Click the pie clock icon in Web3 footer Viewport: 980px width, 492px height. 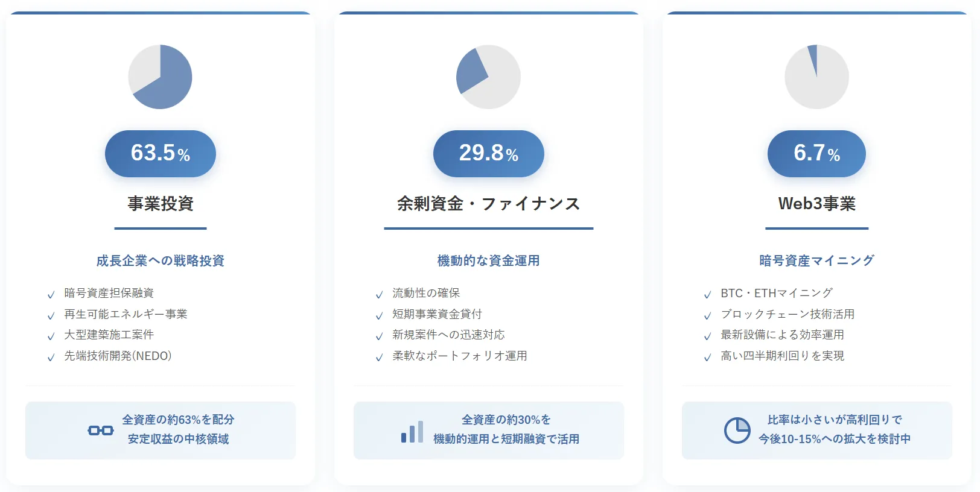coord(737,430)
